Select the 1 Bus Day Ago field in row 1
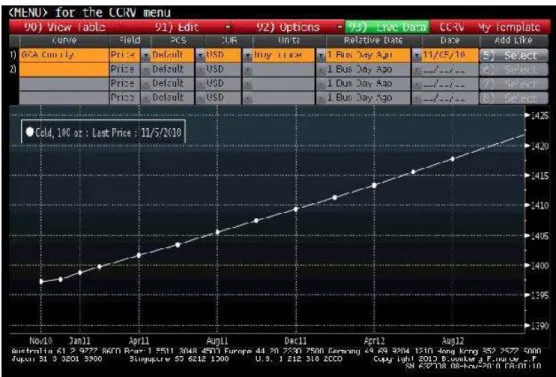 368,55
